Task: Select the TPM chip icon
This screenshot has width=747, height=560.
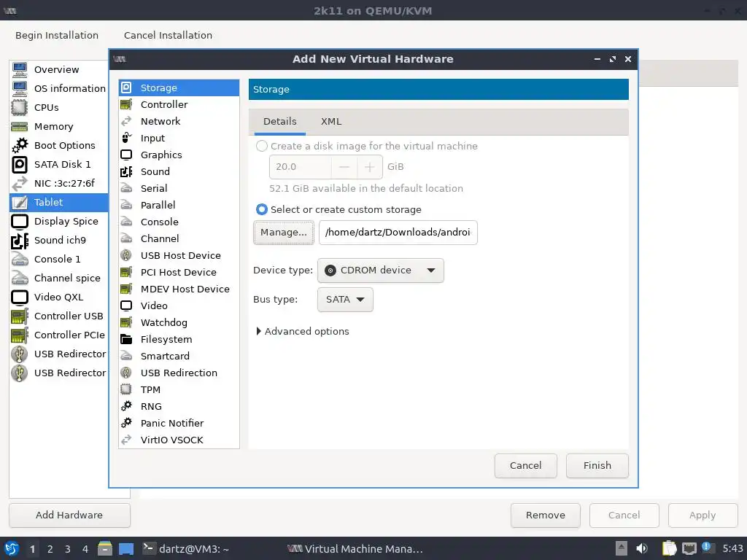Action: 126,389
